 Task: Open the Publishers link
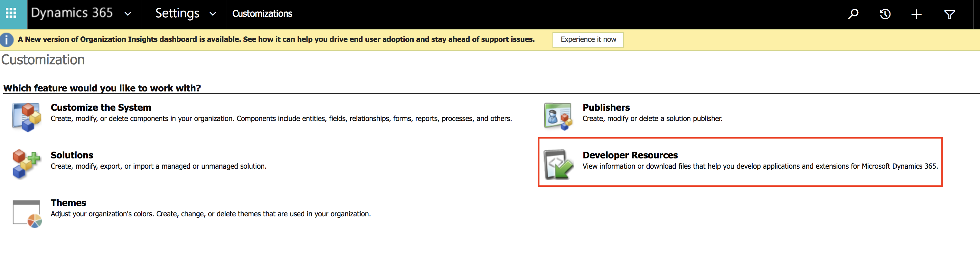point(606,107)
